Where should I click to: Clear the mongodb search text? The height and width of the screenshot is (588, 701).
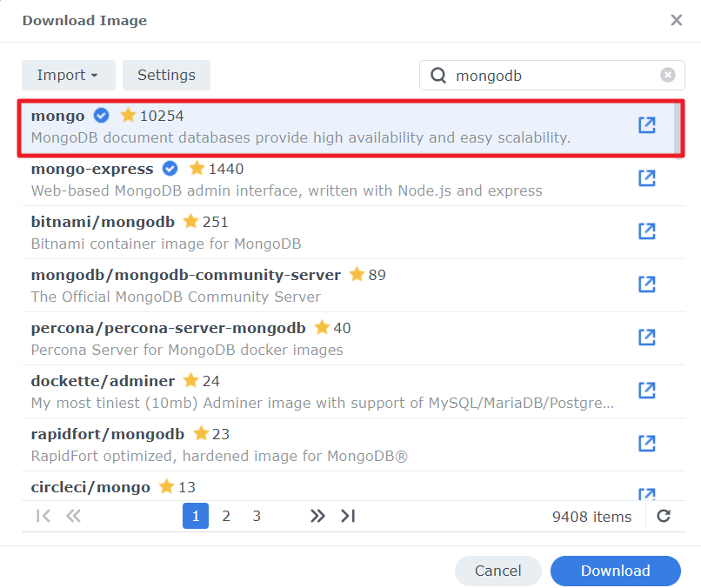tap(667, 75)
